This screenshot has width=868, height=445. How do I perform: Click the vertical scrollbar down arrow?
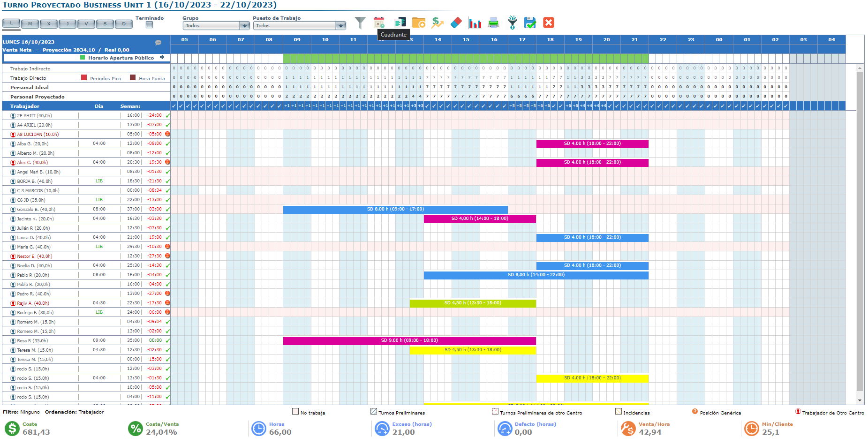point(860,400)
